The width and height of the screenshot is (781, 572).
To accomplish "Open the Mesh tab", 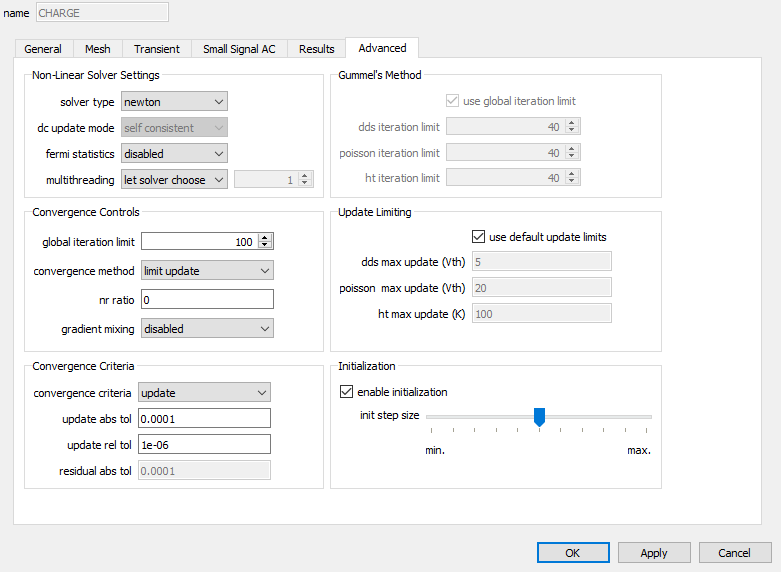I will (98, 49).
